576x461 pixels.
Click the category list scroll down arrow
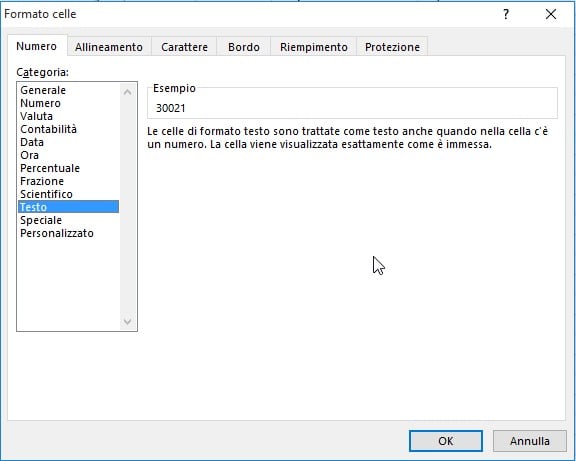(127, 321)
